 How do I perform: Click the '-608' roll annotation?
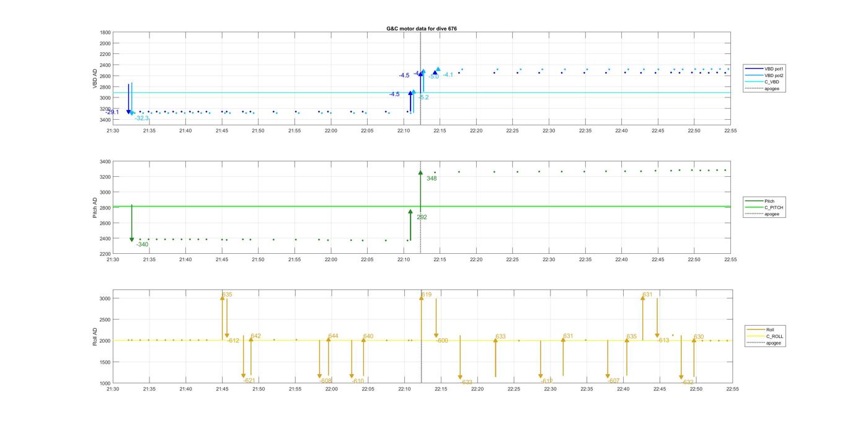point(325,381)
